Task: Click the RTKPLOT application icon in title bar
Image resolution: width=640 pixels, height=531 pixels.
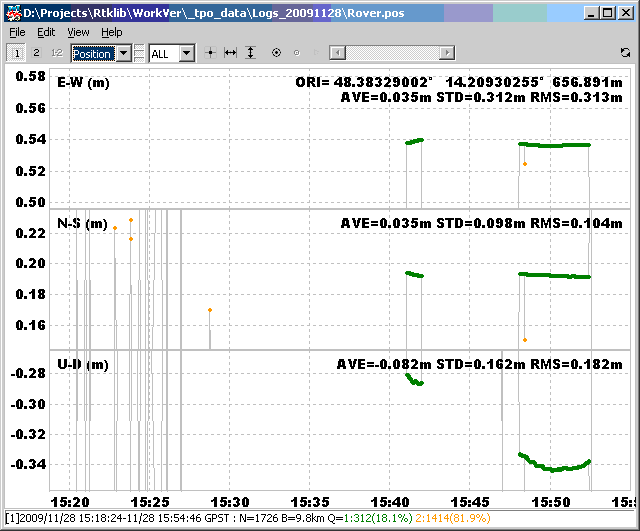Action: [x=14, y=13]
